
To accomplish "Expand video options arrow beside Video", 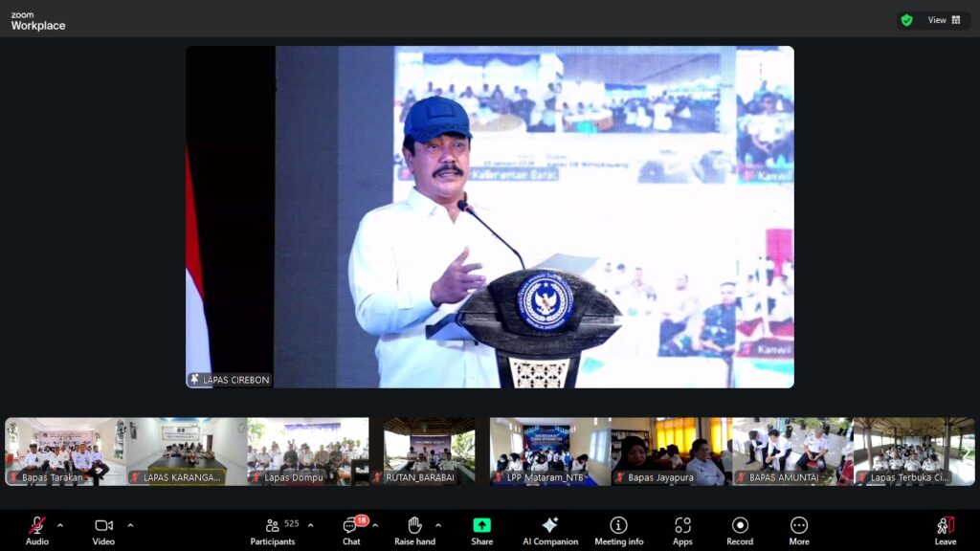I will pos(130,525).
